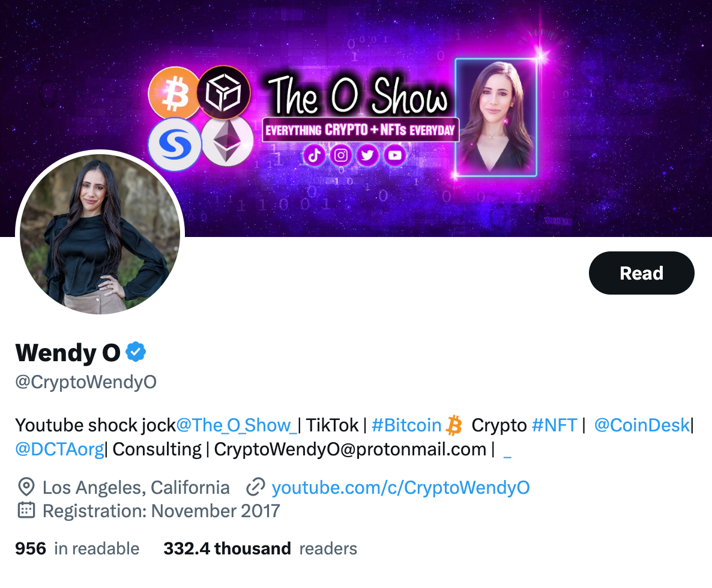Visit the @CoinDesk profile mention

(642, 425)
